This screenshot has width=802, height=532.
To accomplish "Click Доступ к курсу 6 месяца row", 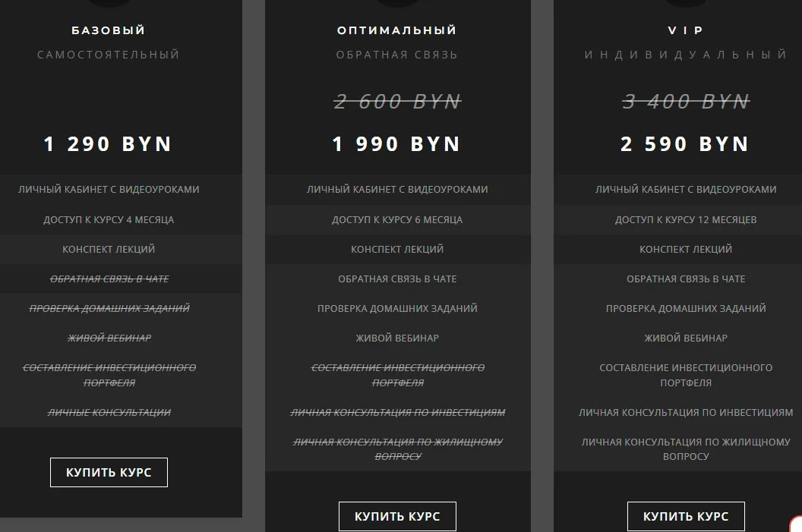I will (x=397, y=220).
